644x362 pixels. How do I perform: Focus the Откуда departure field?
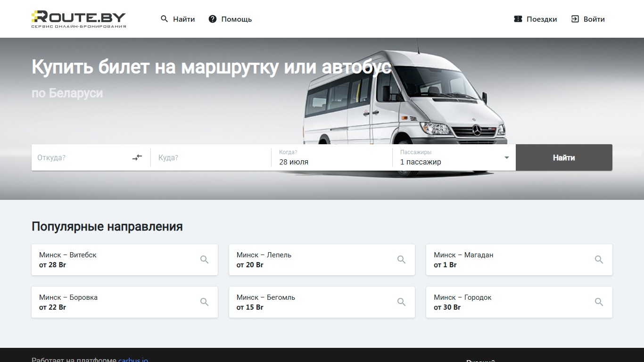click(83, 157)
